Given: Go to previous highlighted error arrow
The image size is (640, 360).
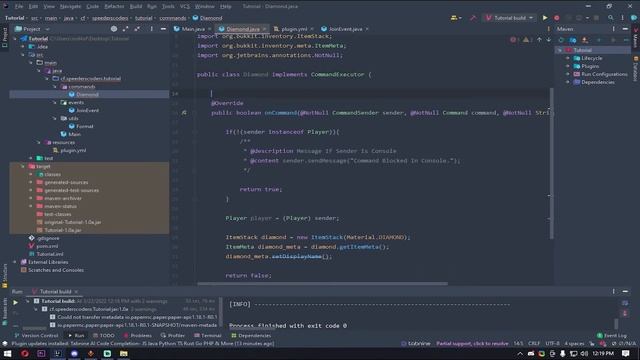Looking at the screenshot, I should click(539, 40).
